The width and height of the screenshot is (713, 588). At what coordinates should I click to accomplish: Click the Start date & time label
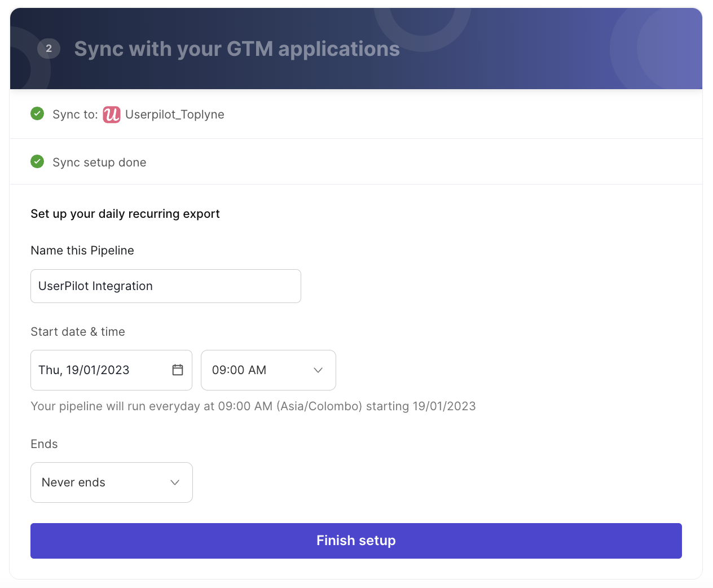click(78, 332)
